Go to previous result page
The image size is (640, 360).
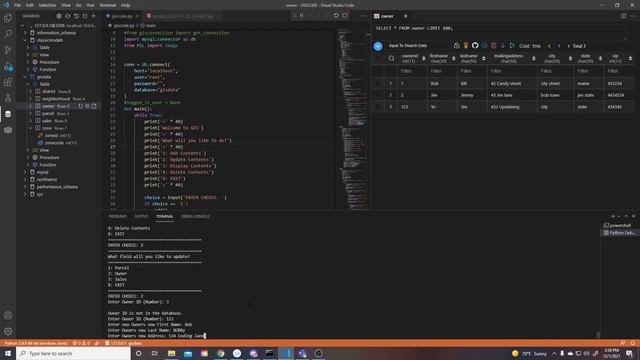click(x=549, y=46)
